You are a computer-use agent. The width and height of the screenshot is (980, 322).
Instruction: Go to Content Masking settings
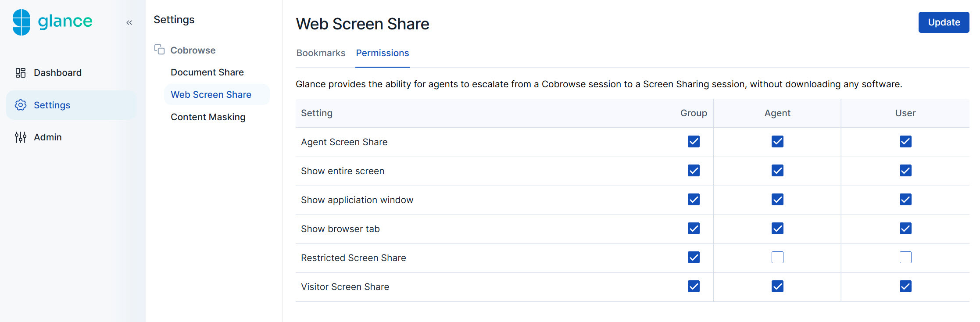208,117
